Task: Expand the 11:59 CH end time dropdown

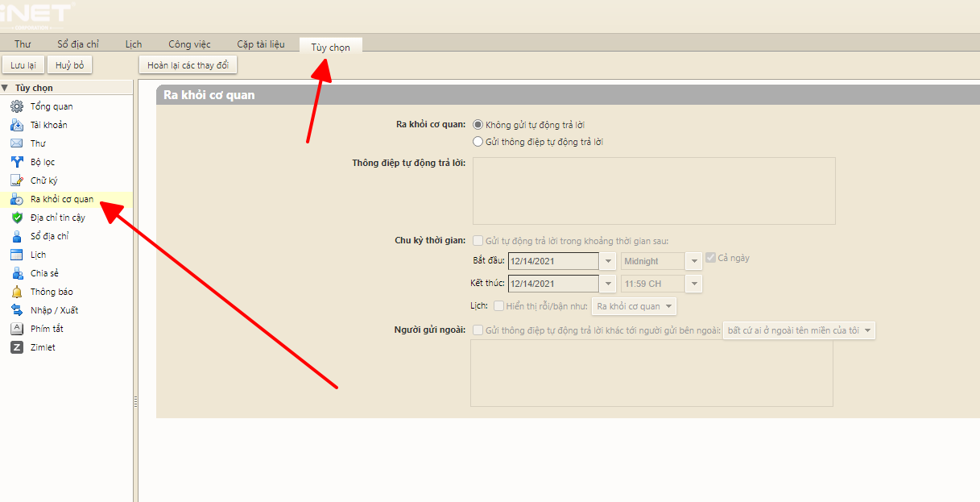Action: tap(694, 284)
